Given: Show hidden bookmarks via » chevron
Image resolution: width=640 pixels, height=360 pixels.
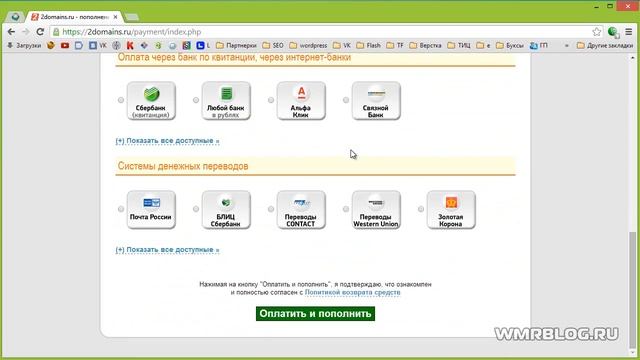Looking at the screenshot, I should pos(567,45).
